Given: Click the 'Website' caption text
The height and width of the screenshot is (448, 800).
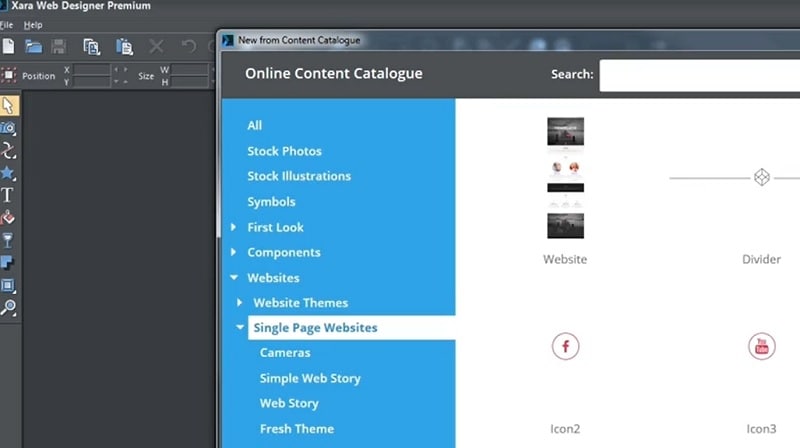Looking at the screenshot, I should point(565,259).
